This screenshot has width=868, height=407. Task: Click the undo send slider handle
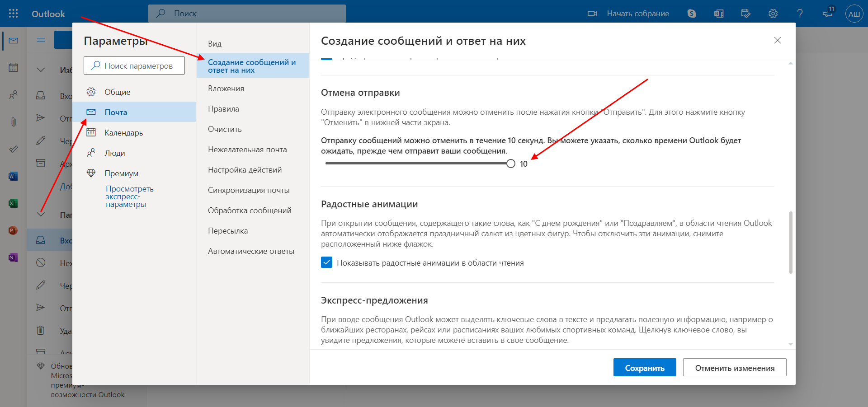coord(511,164)
